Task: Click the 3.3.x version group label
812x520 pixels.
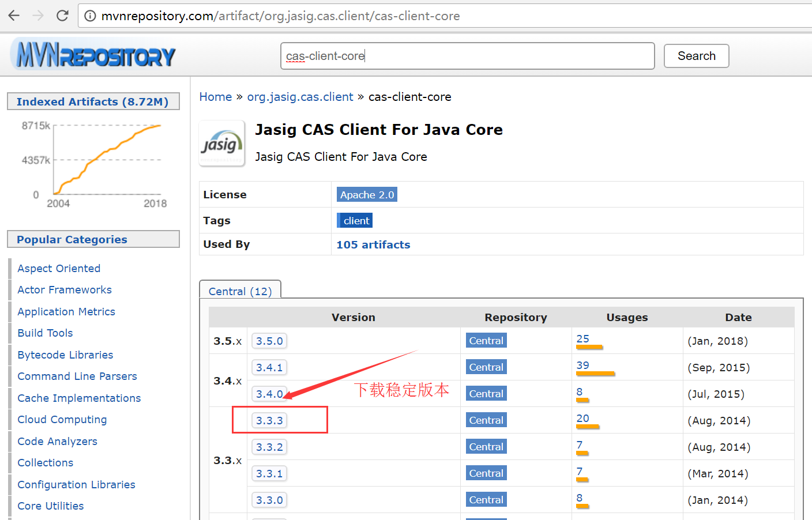Action: (228, 460)
